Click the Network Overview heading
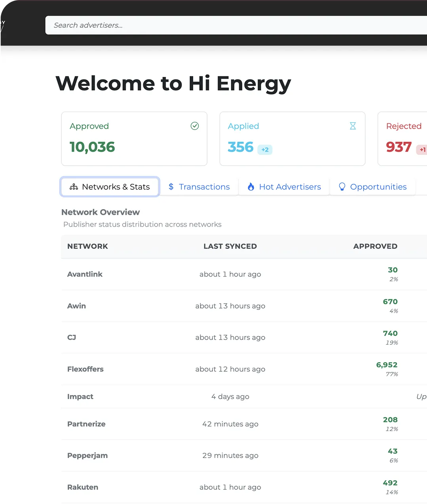The width and height of the screenshot is (427, 504). pos(101,212)
